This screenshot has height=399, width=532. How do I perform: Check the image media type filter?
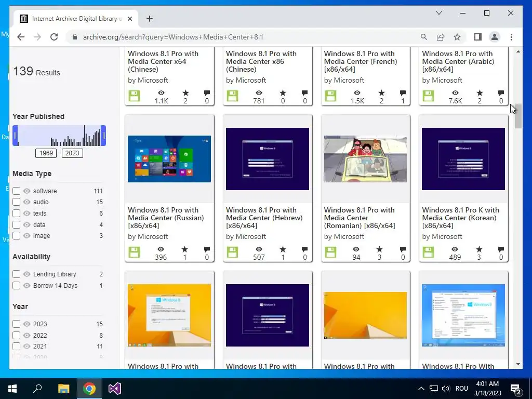click(x=16, y=235)
